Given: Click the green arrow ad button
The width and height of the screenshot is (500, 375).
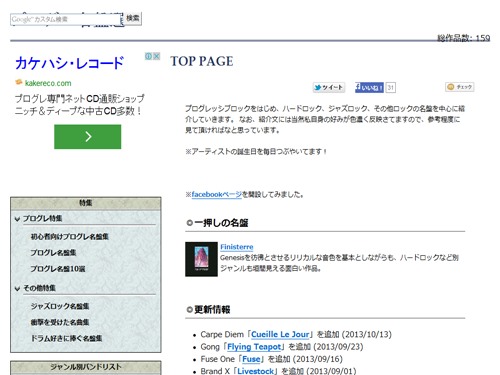Looking at the screenshot, I should pyautogui.click(x=88, y=137).
